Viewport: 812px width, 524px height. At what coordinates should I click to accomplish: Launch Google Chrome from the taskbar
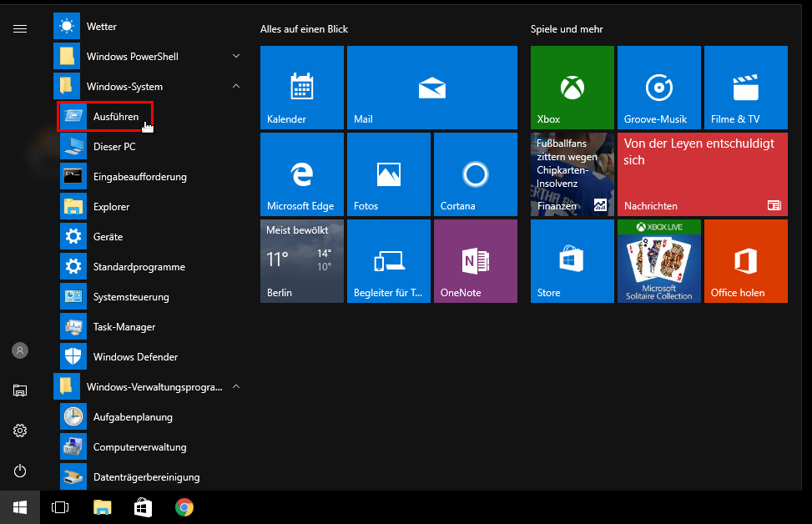point(184,507)
